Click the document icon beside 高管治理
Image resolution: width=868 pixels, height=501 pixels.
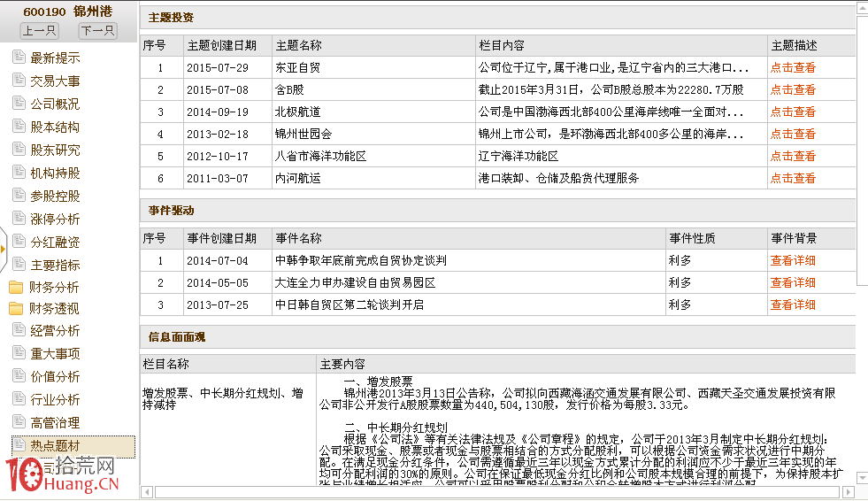tap(19, 422)
